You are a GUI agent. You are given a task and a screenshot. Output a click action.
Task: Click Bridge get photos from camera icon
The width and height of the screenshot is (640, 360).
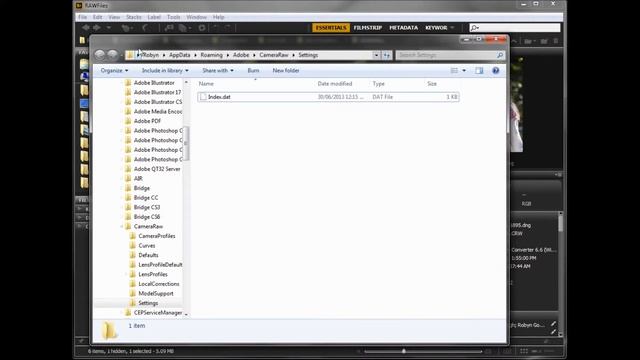coord(169,28)
